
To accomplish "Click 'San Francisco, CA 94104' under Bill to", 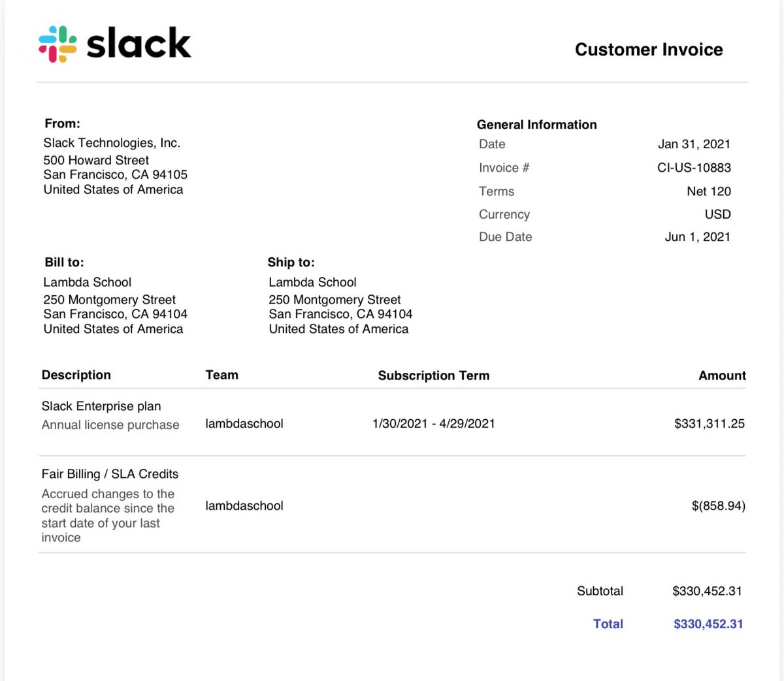I will click(116, 314).
